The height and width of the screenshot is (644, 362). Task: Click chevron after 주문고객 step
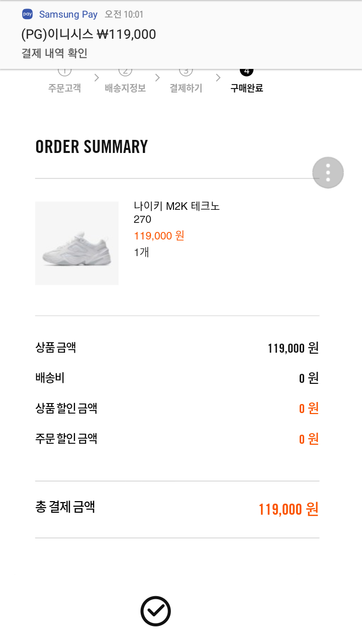[96, 77]
